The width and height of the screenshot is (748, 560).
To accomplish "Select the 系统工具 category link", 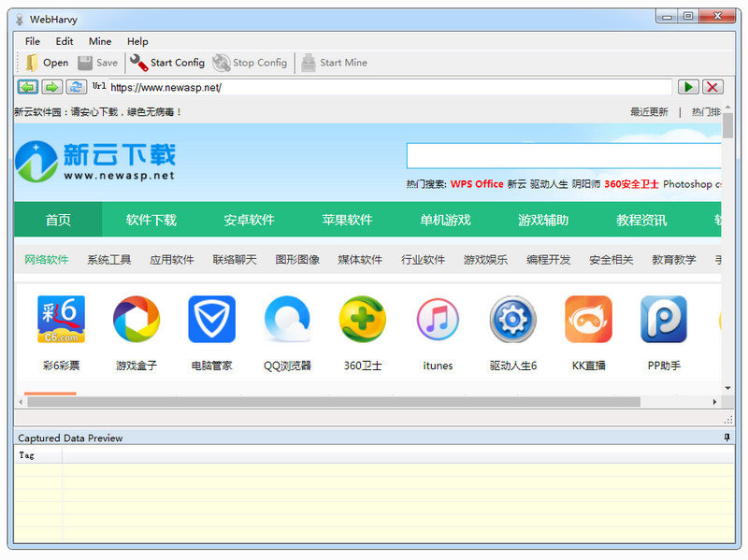I will click(x=109, y=260).
